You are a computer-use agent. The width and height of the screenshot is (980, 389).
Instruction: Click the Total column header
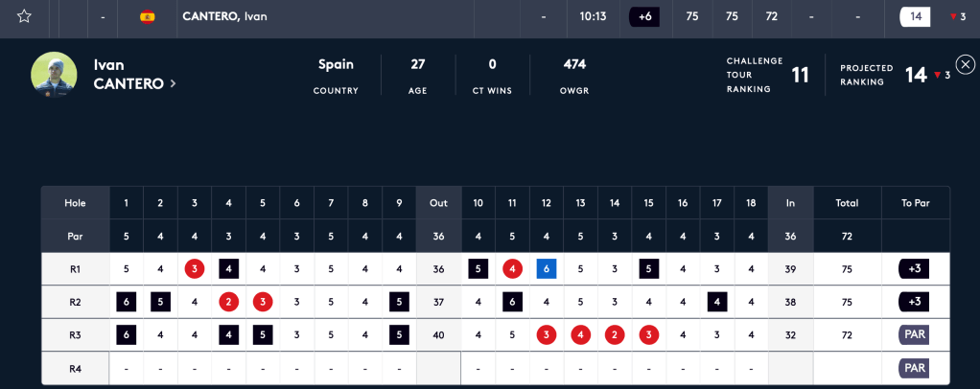pos(847,203)
